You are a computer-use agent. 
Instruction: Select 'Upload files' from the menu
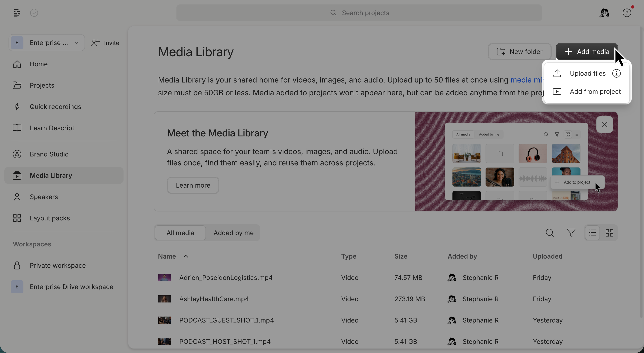pyautogui.click(x=588, y=73)
